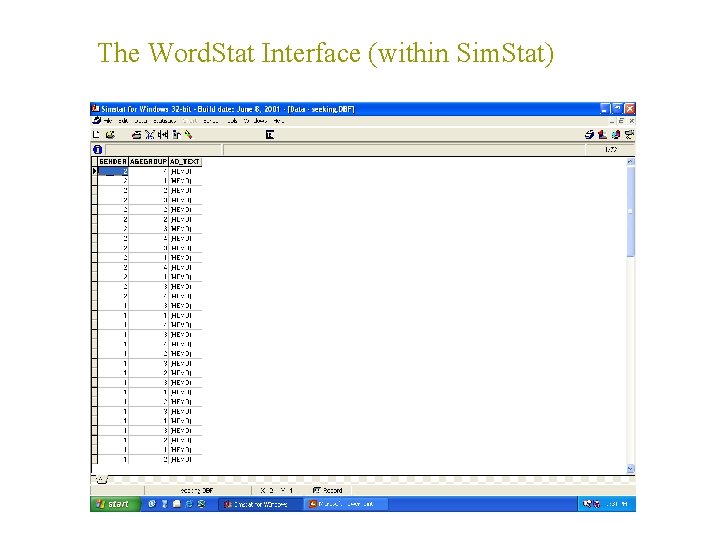This screenshot has width=720, height=540.
Task: Click the last quick launch icon
Action: click(x=202, y=504)
